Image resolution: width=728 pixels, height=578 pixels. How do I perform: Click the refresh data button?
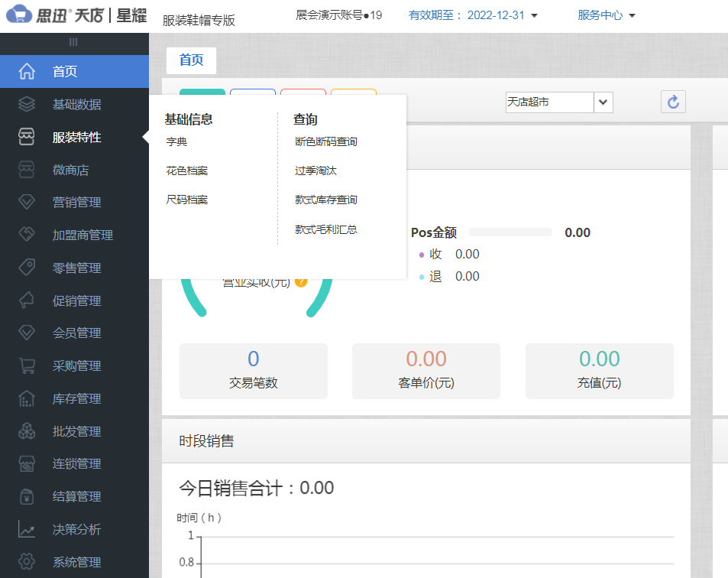click(x=673, y=101)
